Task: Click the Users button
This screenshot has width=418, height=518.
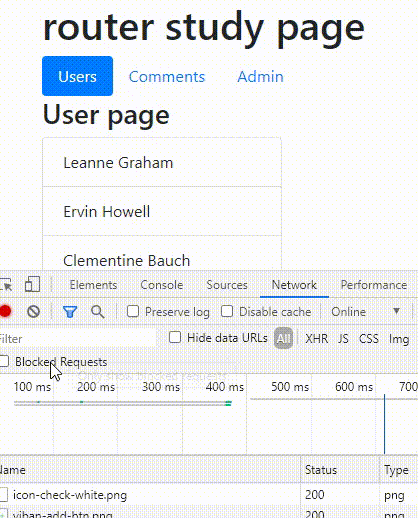Action: 77,76
